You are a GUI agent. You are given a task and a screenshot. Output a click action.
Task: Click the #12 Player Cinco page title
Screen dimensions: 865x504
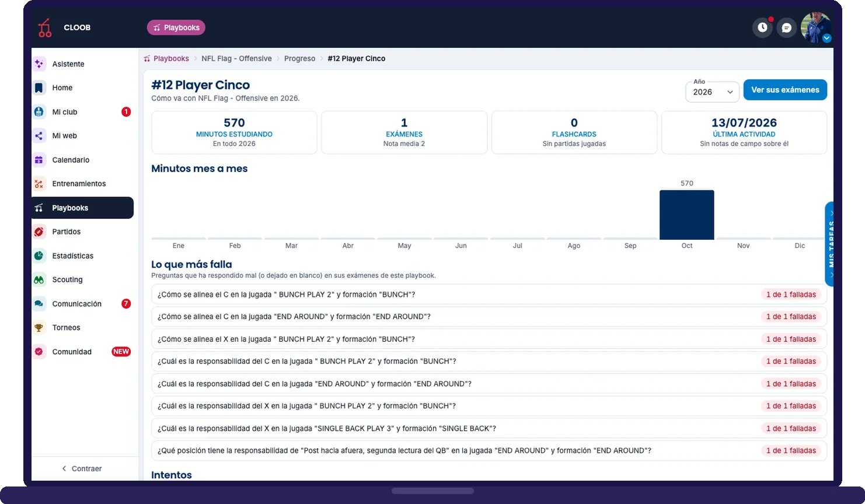pos(200,85)
